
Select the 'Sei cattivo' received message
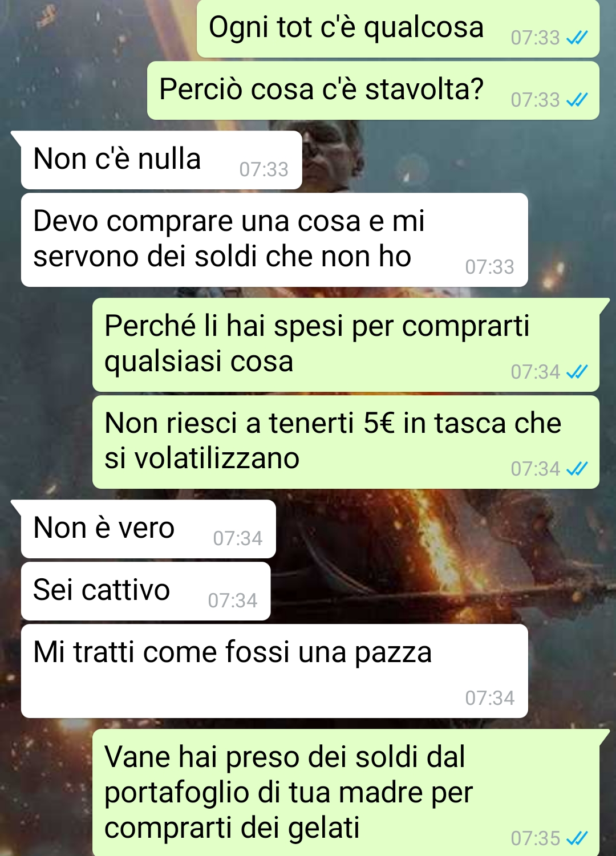pos(145,591)
